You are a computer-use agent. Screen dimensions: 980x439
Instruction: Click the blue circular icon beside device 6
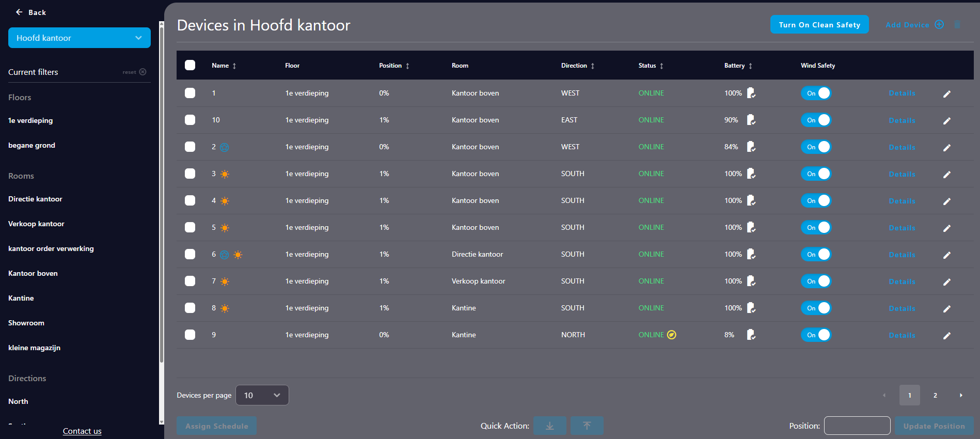pos(224,255)
